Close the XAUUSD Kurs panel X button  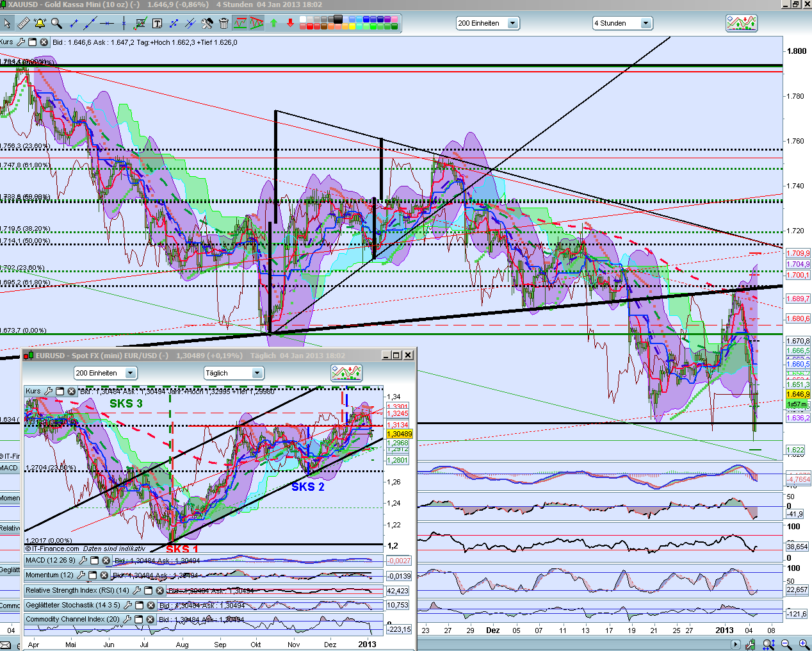[44, 42]
